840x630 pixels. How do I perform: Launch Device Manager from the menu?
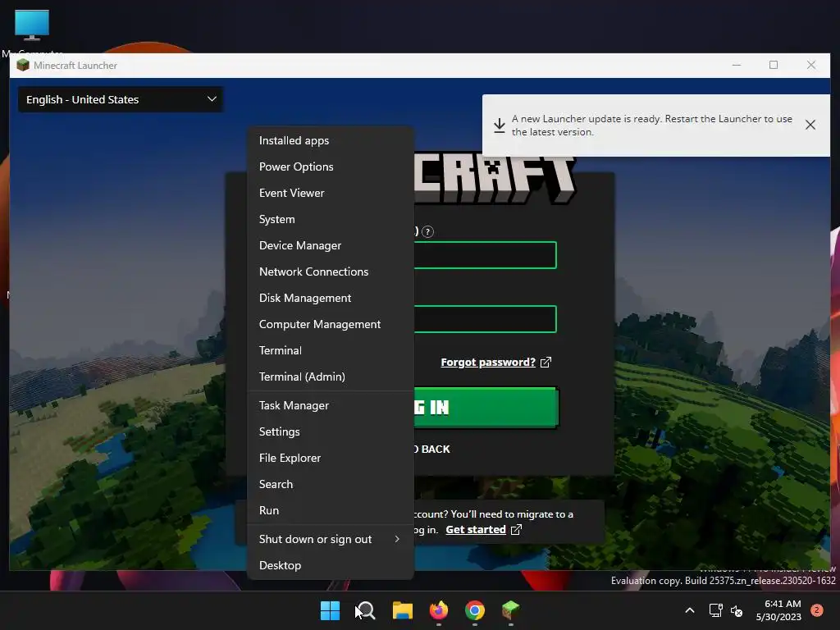[x=330, y=245]
